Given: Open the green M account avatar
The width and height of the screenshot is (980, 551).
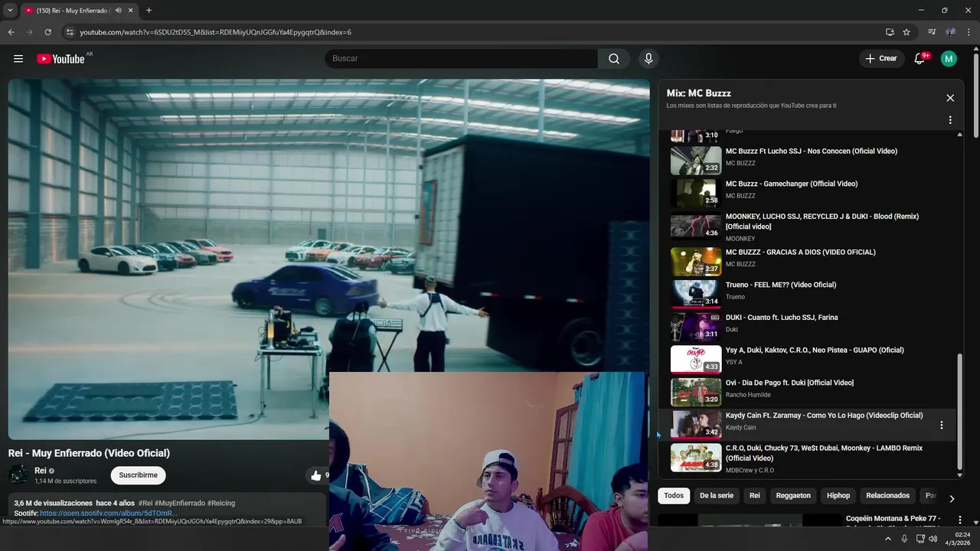Looking at the screenshot, I should (949, 59).
